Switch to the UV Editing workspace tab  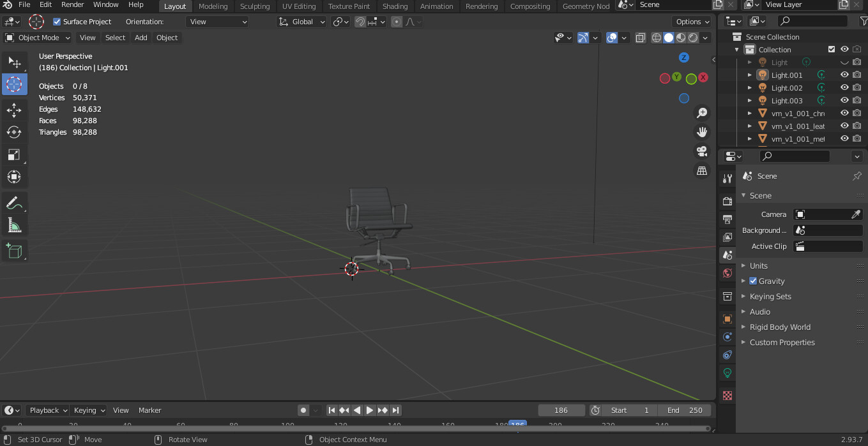[x=299, y=6]
